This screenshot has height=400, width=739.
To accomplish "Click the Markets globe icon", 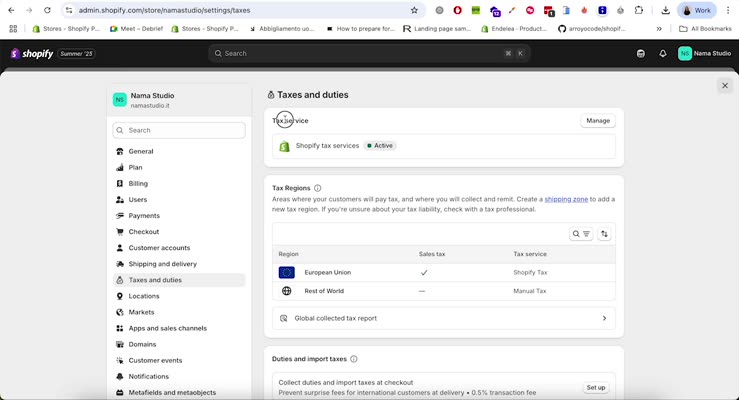I will click(120, 312).
